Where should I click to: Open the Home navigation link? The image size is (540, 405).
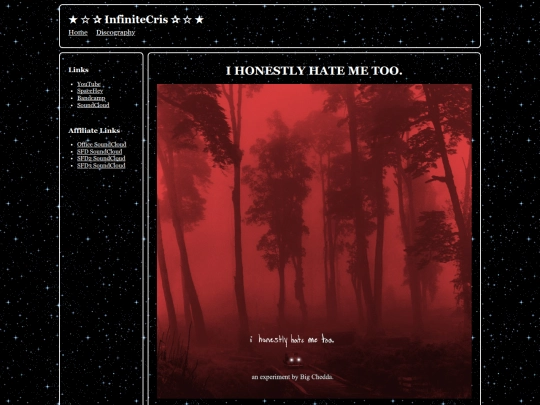pyautogui.click(x=78, y=32)
